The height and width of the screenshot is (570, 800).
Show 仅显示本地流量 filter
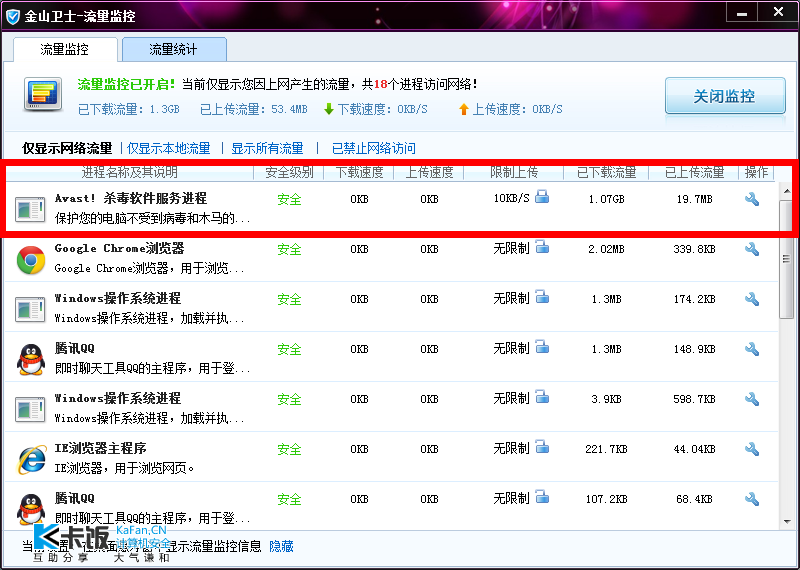coord(168,148)
